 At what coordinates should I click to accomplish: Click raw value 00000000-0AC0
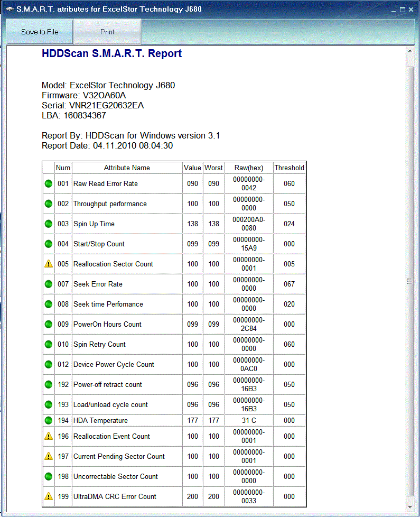point(249,365)
